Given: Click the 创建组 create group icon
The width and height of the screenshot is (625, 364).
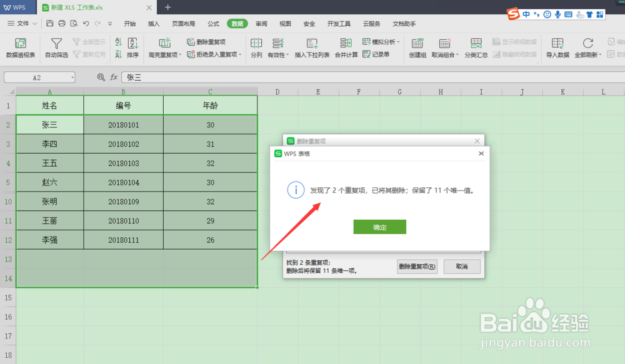Looking at the screenshot, I should click(x=417, y=49).
